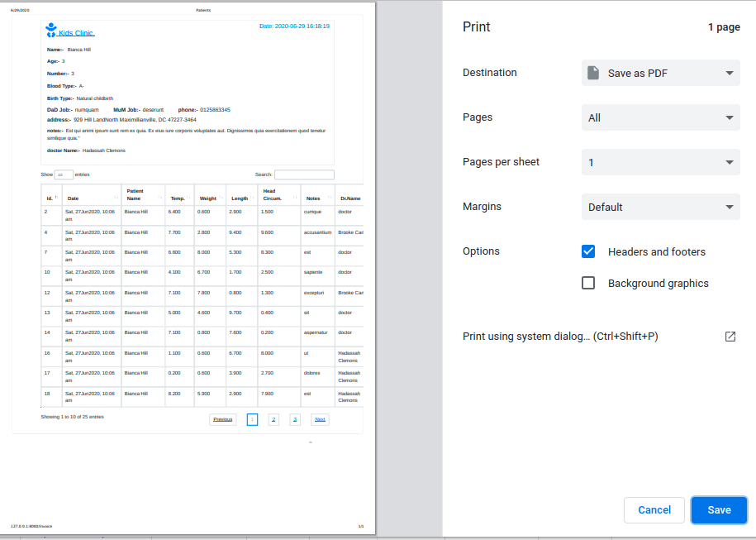Screen dimensions: 756x540
Task: Click the phone number 0125863345
Action: pos(215,110)
